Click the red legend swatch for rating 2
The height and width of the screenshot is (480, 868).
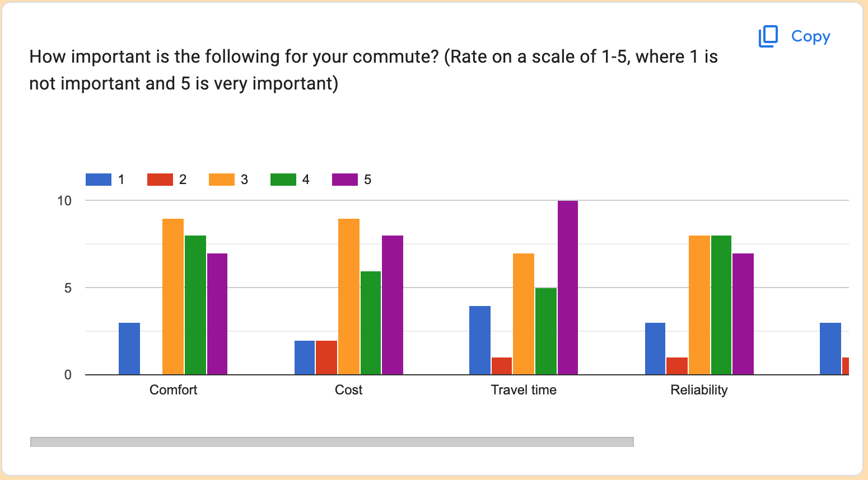point(160,180)
